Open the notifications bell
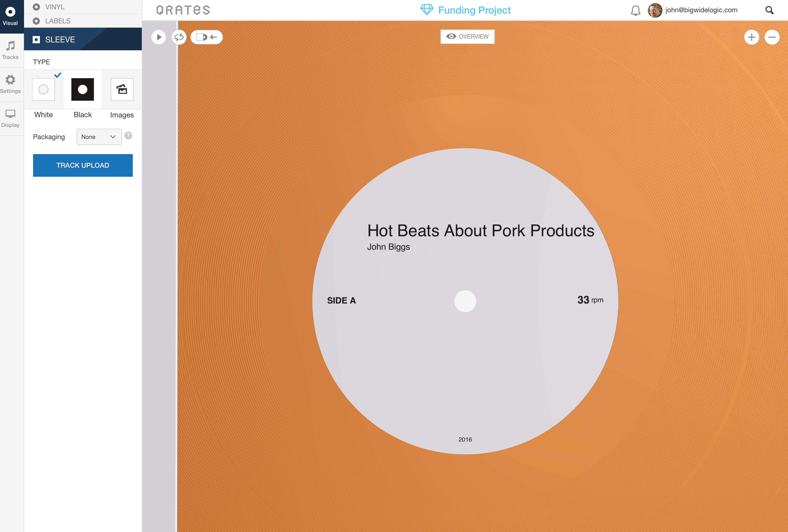Image resolution: width=788 pixels, height=532 pixels. [x=636, y=10]
